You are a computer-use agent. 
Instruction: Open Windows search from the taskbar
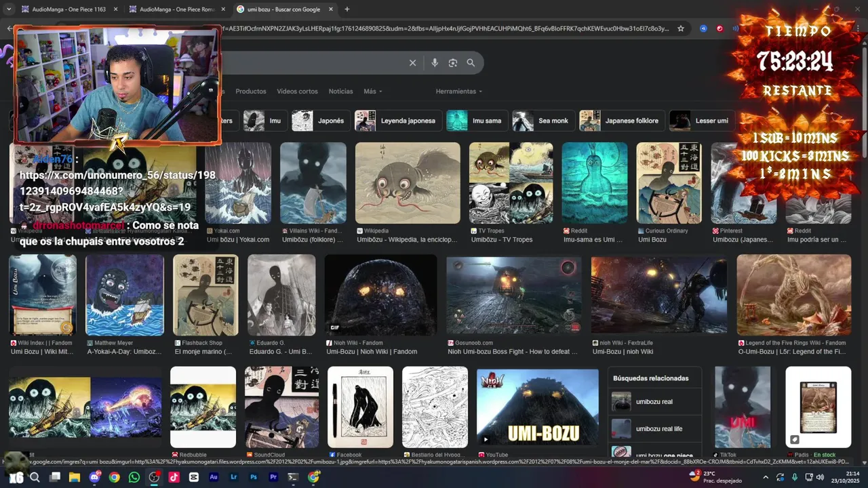(x=35, y=477)
